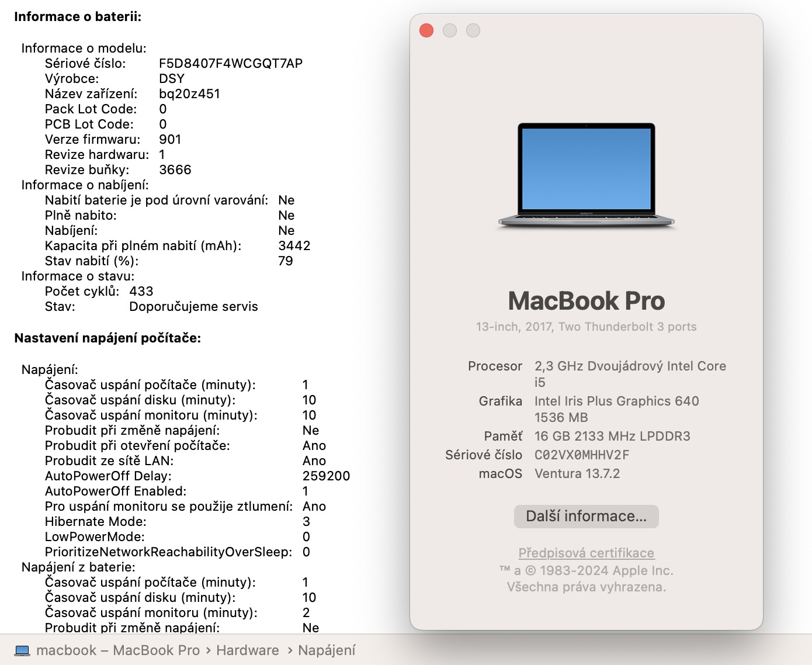Click the 'Plně nabito:' label

(81, 216)
